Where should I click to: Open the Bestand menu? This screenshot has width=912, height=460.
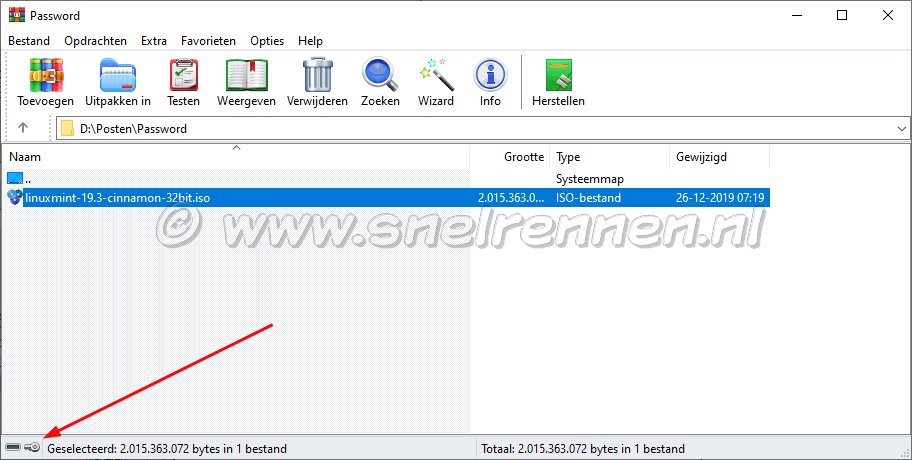tap(29, 41)
